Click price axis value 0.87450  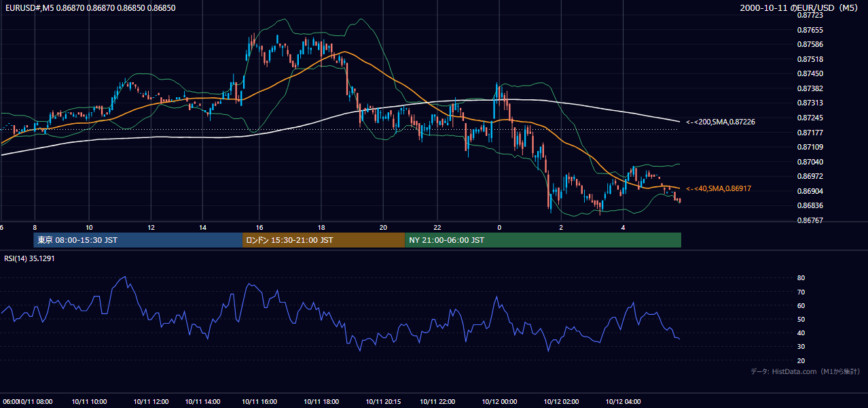(x=810, y=73)
